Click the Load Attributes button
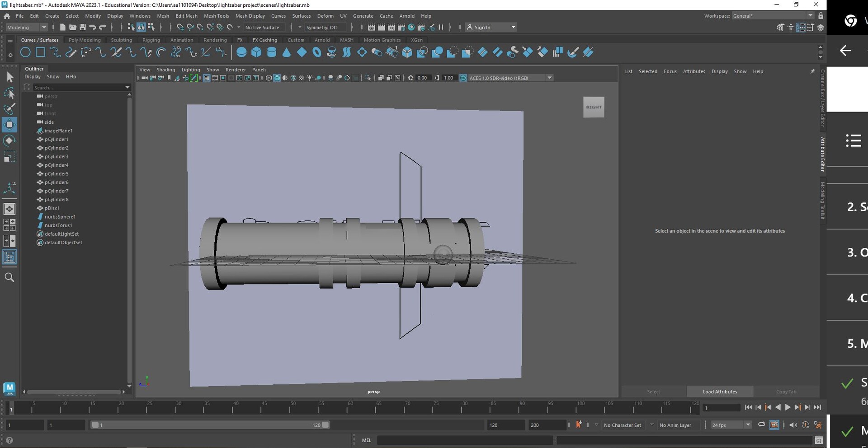This screenshot has height=448, width=868. (720, 392)
